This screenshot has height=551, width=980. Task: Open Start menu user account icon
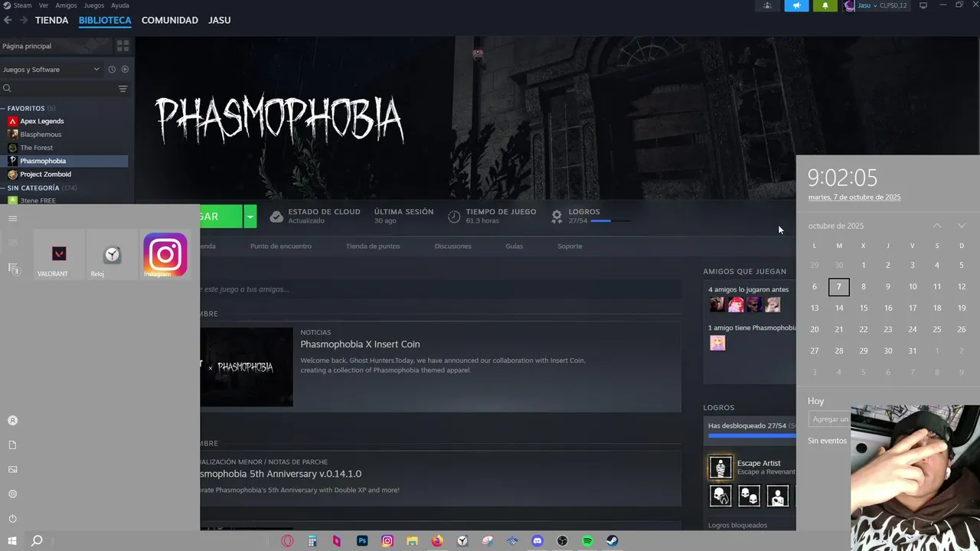tap(12, 421)
